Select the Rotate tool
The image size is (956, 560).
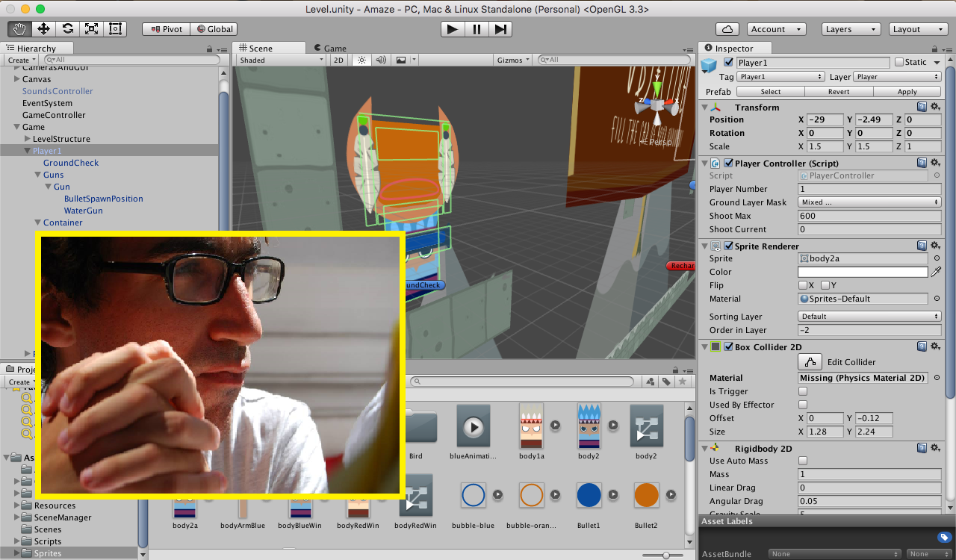pos(67,29)
